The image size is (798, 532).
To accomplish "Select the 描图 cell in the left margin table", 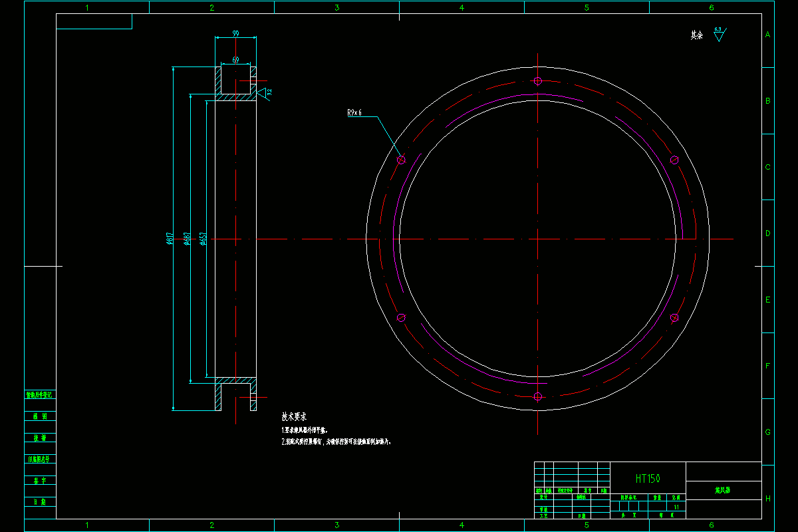I will 40,416.
